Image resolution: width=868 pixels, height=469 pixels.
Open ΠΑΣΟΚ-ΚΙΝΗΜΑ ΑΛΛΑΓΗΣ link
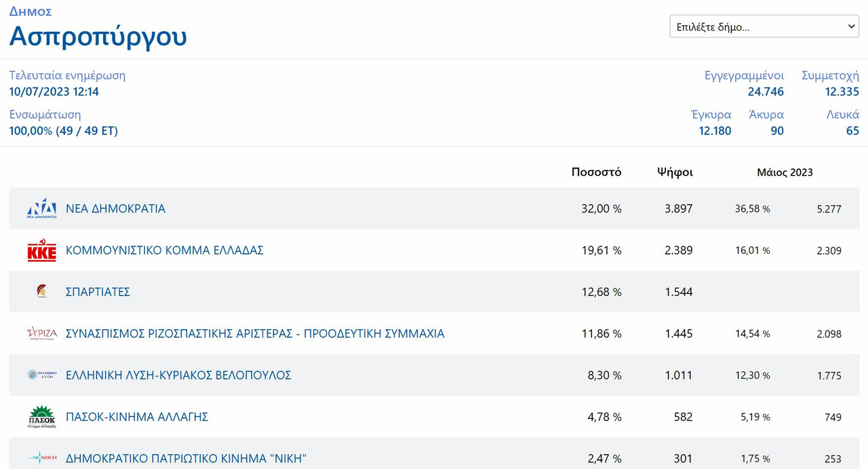tap(137, 417)
